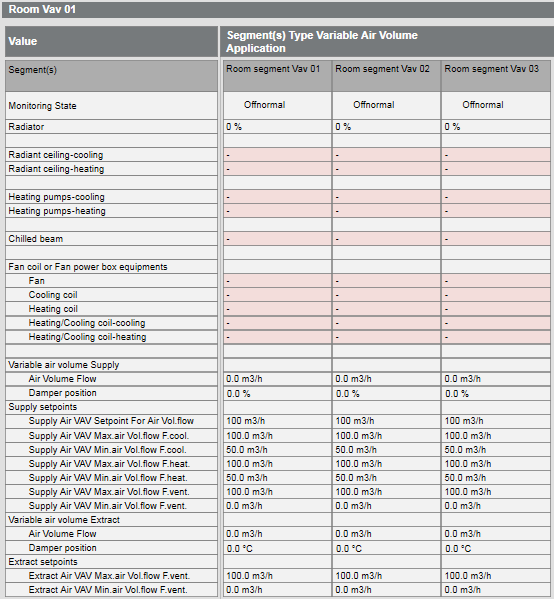Viewport: 554px width, 599px height.
Task: Click the pink Fan cell for Vav 01
Action: click(x=277, y=281)
